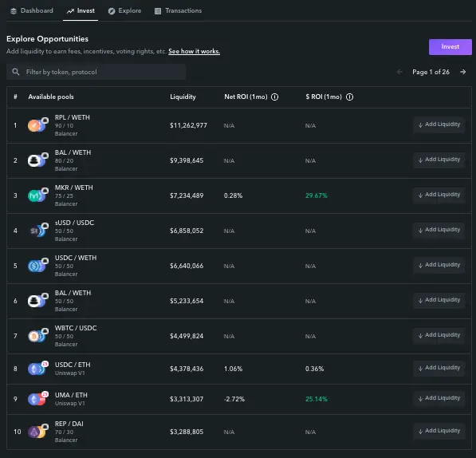Click the BAL / WETH 80/20 token icon
Viewport: 476px width, 458px height.
(38, 160)
